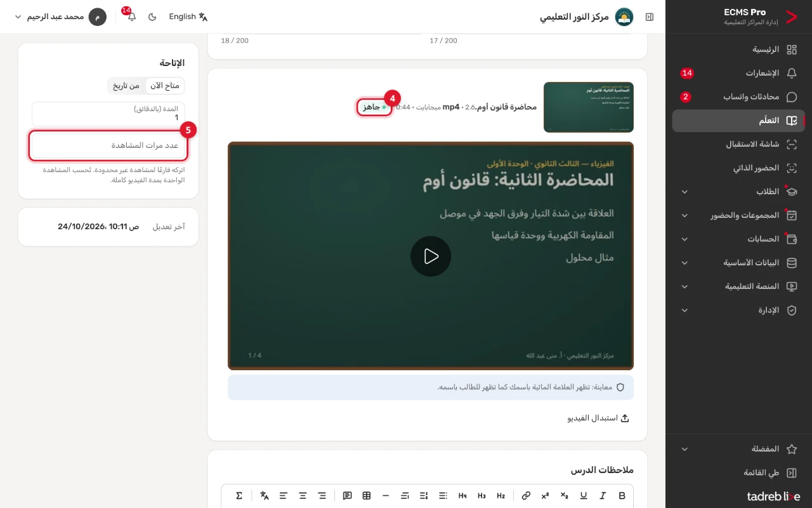Insert math formula with the Sigma icon
Screen dimensions: 812x508
(239, 495)
